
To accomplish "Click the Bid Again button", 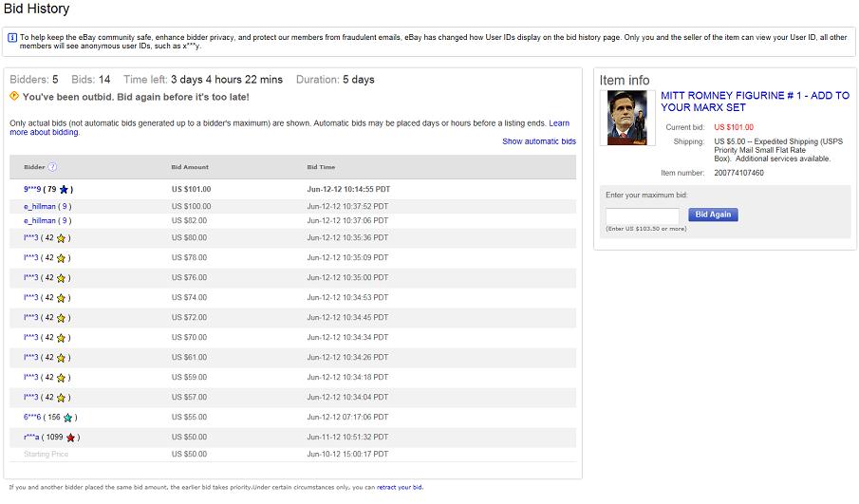I will pyautogui.click(x=713, y=215).
